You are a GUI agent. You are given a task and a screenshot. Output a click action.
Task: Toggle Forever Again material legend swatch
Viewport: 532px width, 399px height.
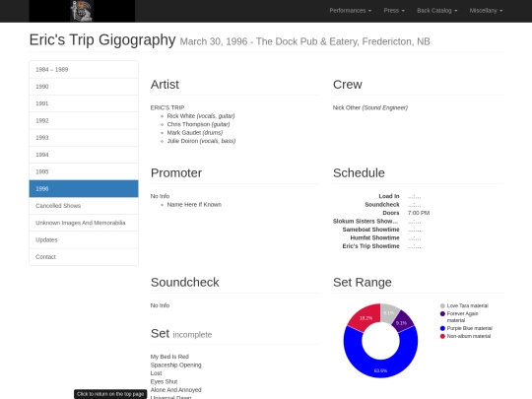tap(442, 313)
